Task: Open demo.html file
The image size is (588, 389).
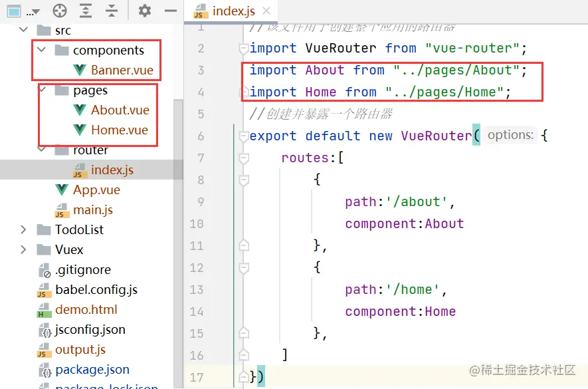Action: (x=86, y=309)
